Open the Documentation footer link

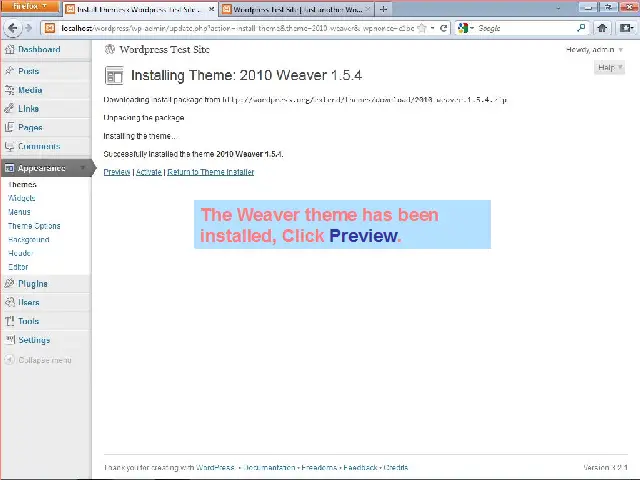click(x=269, y=467)
